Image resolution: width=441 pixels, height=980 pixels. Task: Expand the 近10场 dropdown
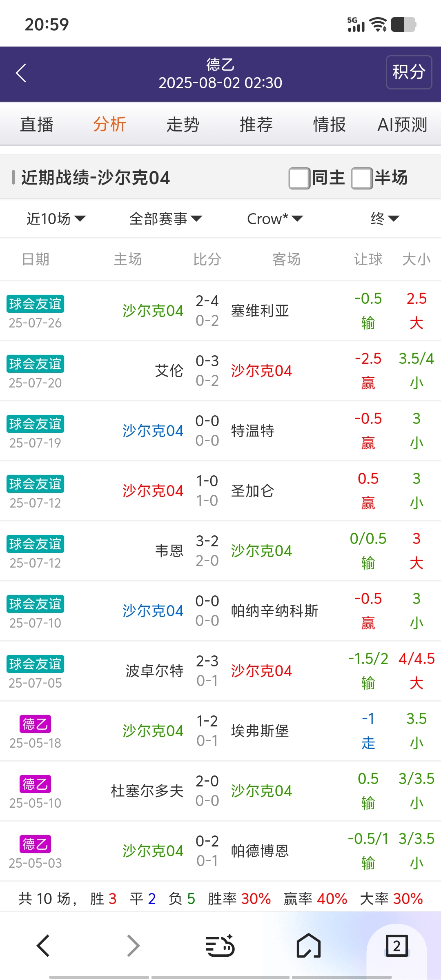(56, 219)
